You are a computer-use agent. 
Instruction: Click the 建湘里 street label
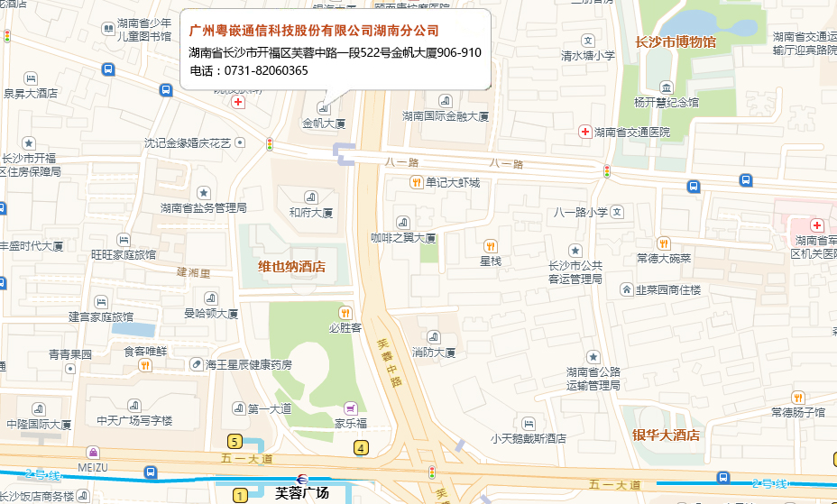193,272
